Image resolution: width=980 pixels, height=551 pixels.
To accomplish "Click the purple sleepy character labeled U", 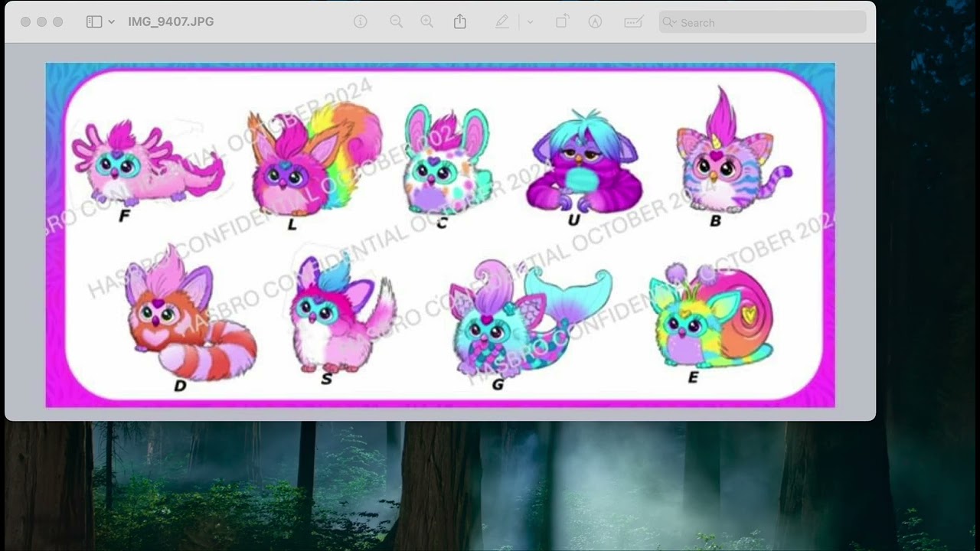I will pyautogui.click(x=583, y=161).
